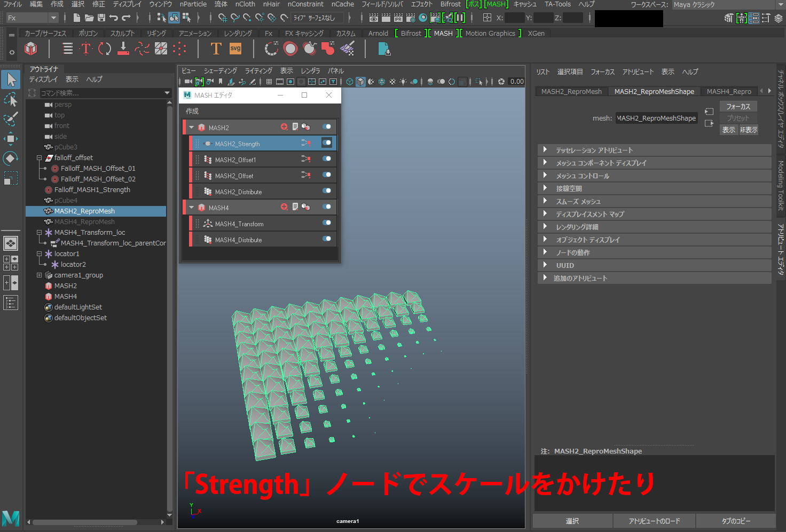Click the Outliner horizontal scrollbar

(x=85, y=522)
